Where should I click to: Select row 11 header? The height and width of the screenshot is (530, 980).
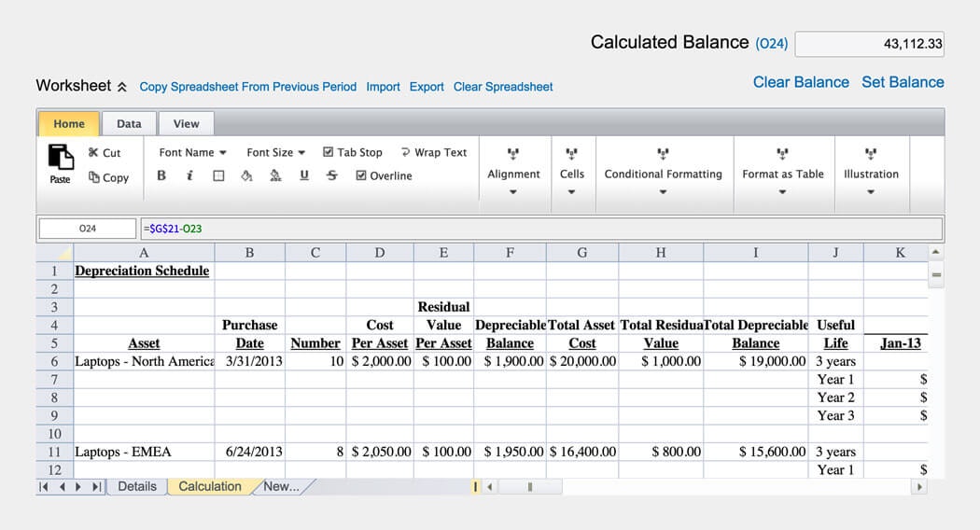point(55,452)
